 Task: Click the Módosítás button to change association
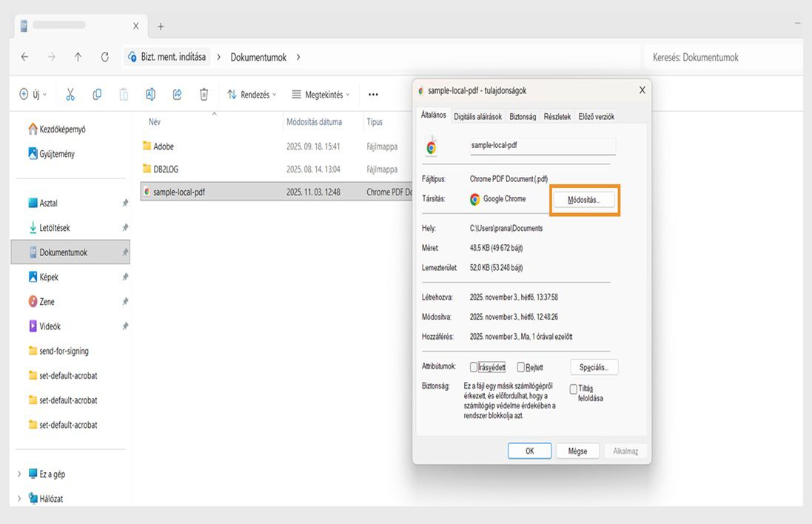(x=584, y=200)
